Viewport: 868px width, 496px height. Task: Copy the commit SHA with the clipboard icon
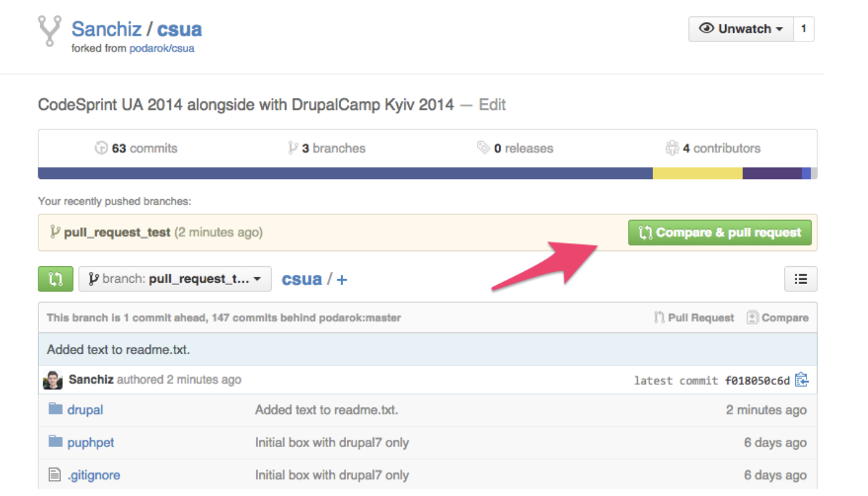(801, 380)
